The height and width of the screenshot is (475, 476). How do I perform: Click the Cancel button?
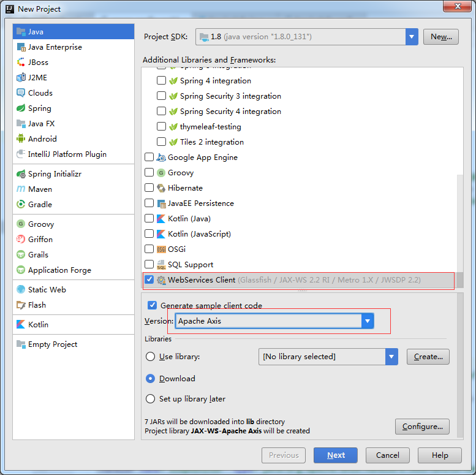pos(387,455)
